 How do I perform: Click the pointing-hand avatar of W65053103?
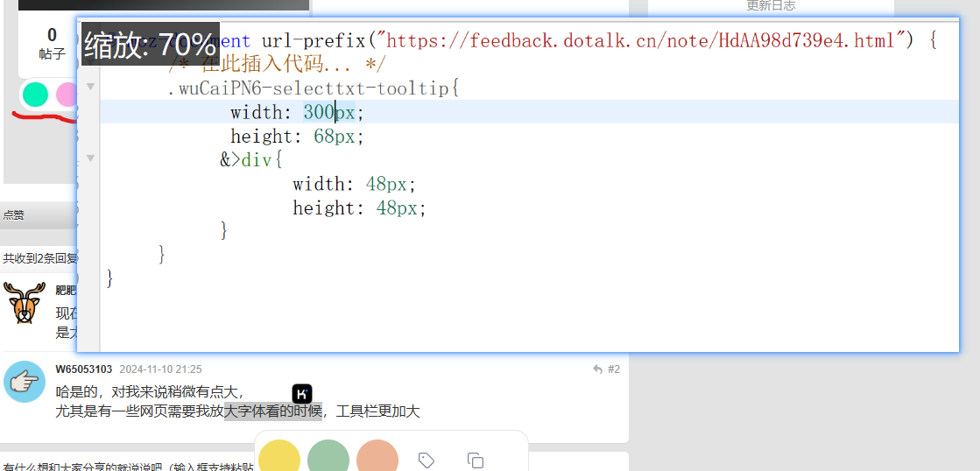pyautogui.click(x=25, y=382)
